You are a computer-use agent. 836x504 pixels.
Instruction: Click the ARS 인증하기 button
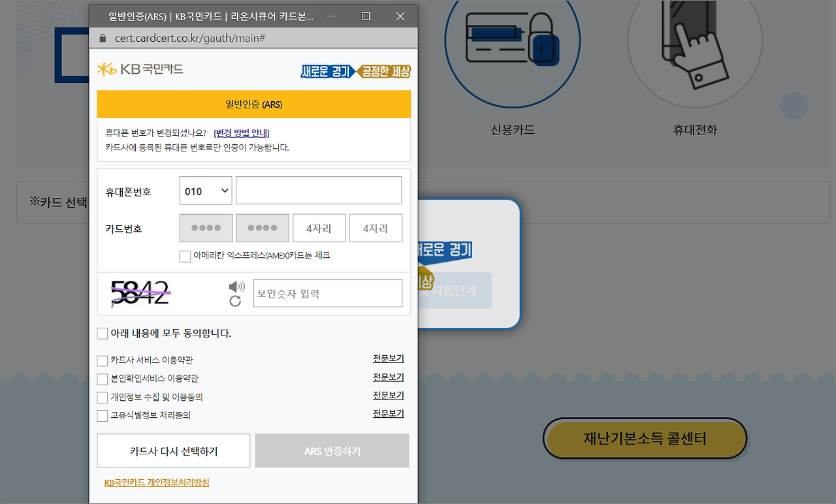pyautogui.click(x=332, y=451)
